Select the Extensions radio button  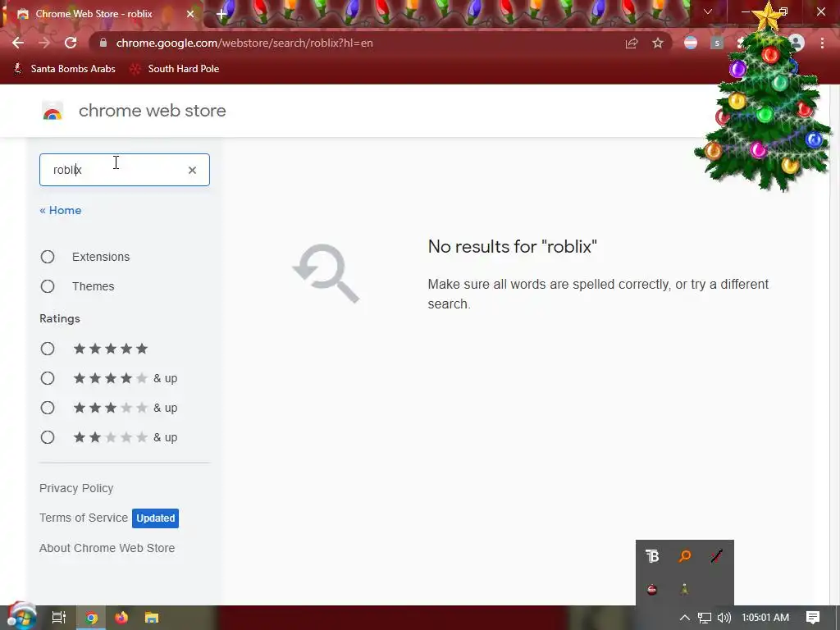48,257
